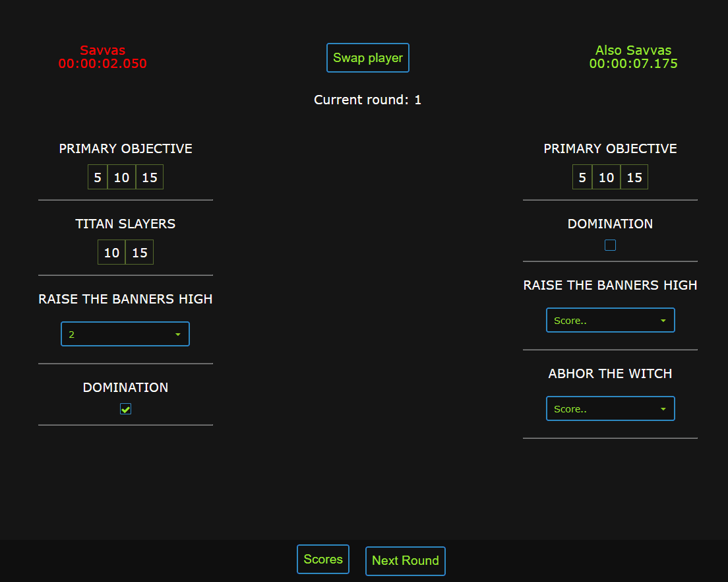The width and height of the screenshot is (728, 582).
Task: Check Also Savvas's Domination checkbox
Action: [x=610, y=245]
